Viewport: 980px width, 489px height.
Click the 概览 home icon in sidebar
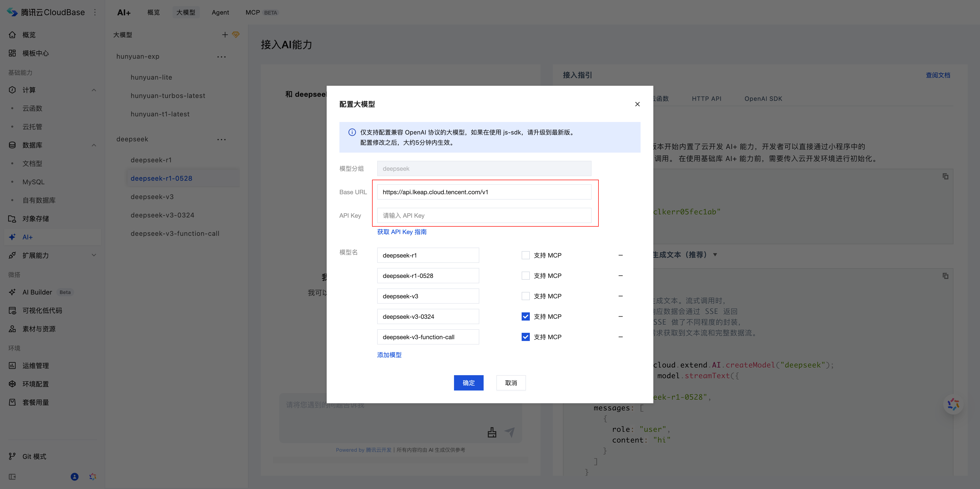point(12,35)
